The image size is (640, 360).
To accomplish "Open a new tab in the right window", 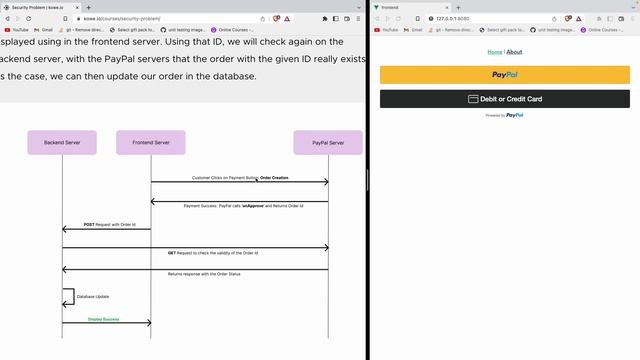I will [458, 7].
